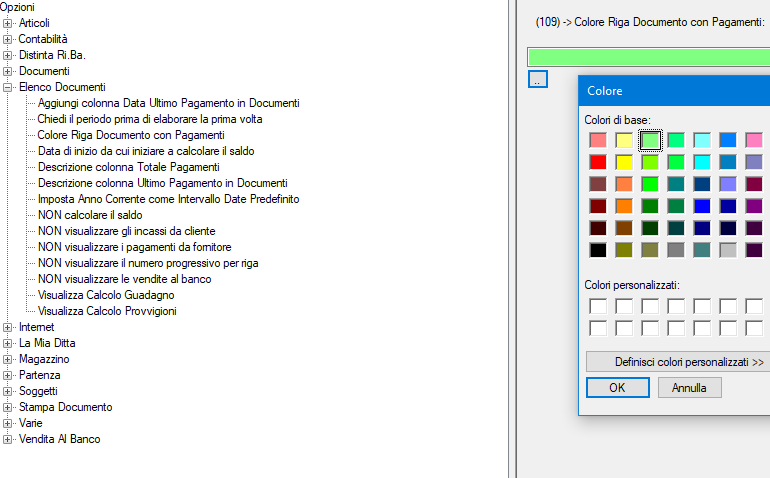The image size is (770, 478).
Task: Select 'Visualizza Calcolo Provvigioni' item
Action: coord(107,311)
